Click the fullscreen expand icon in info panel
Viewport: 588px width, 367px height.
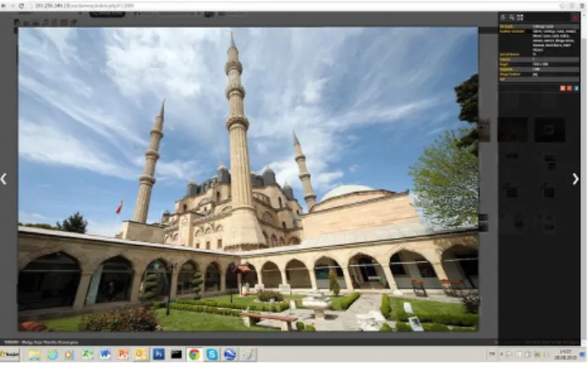pos(520,17)
